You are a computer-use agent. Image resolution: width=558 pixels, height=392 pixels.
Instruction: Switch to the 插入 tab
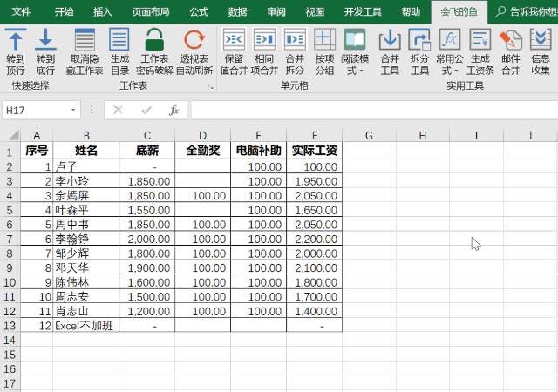point(103,11)
